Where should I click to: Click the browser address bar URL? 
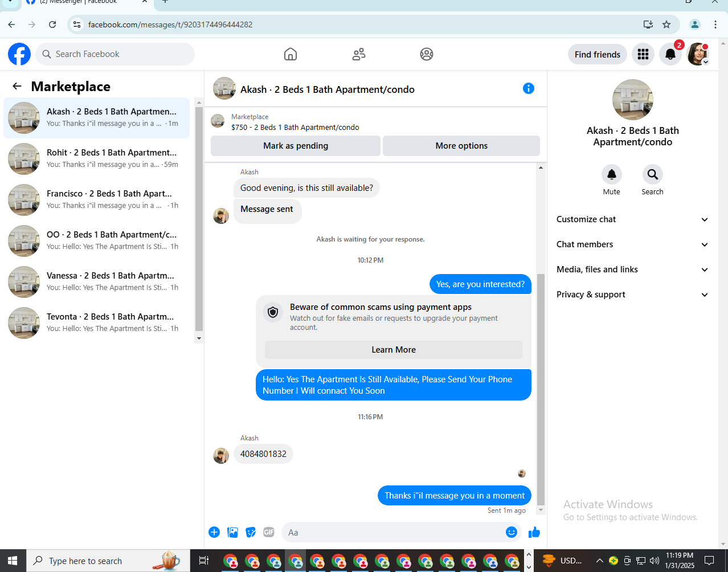[170, 24]
